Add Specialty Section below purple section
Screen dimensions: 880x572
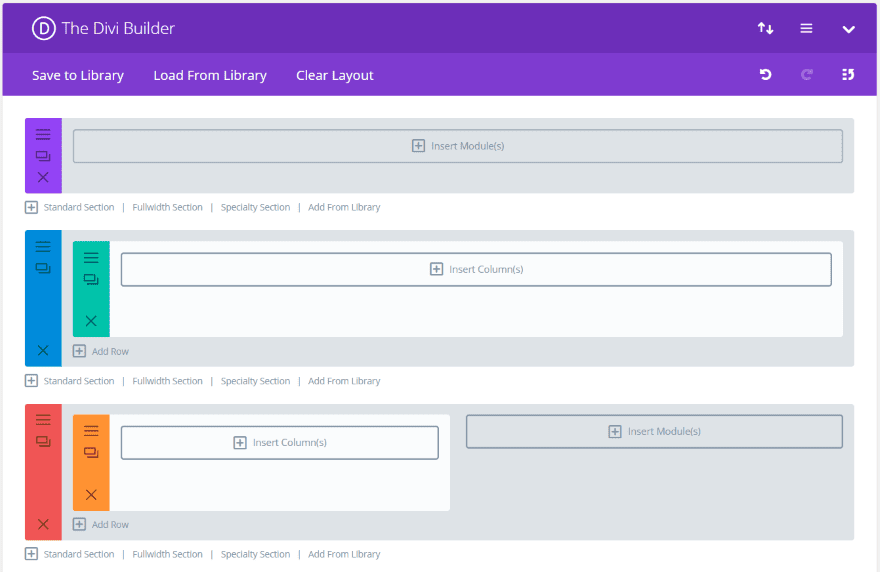pyautogui.click(x=255, y=207)
